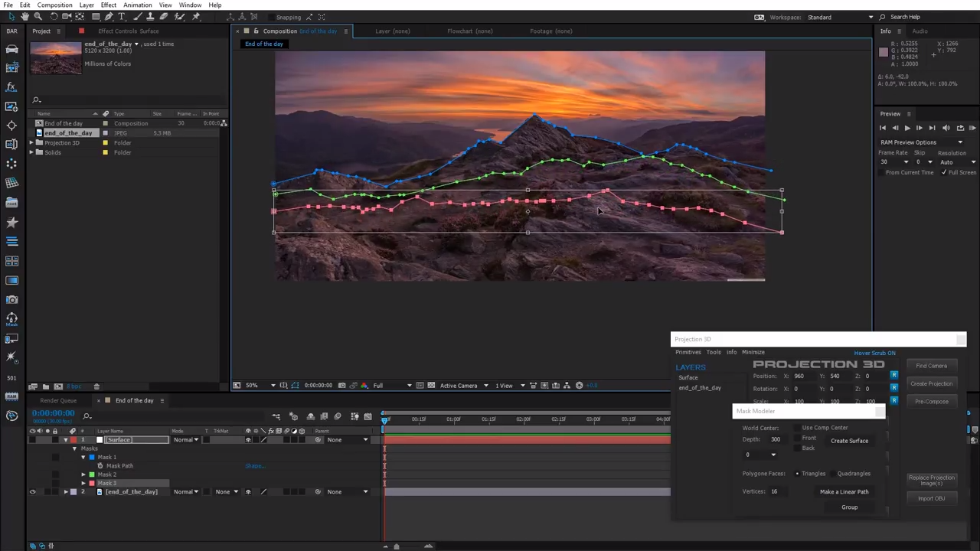980x551 pixels.
Task: Select Quadrangles polygon faces option
Action: 833,474
